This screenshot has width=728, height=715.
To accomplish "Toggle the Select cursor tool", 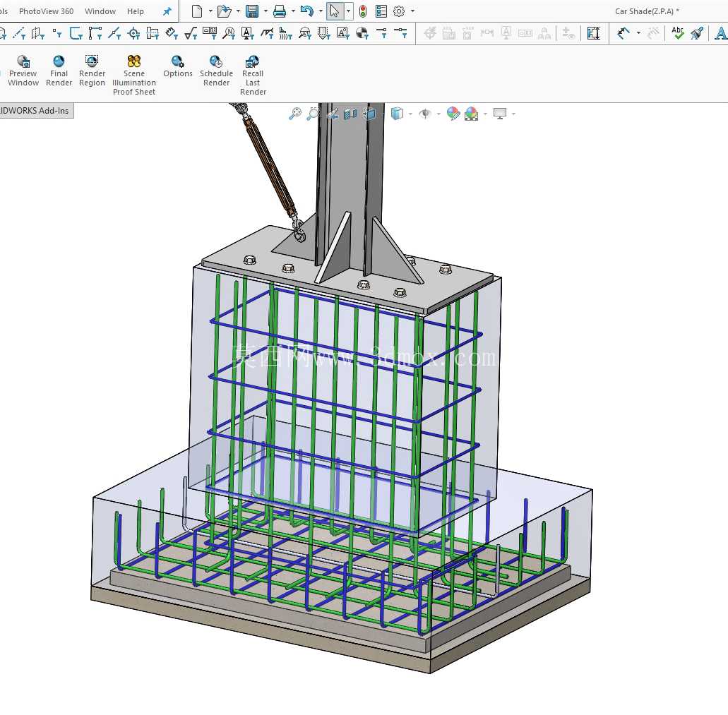I will point(335,11).
